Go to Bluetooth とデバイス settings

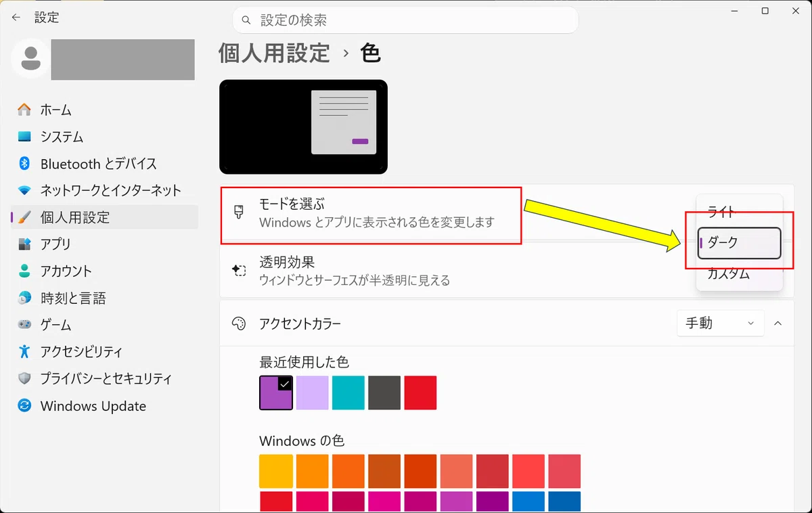click(x=104, y=164)
